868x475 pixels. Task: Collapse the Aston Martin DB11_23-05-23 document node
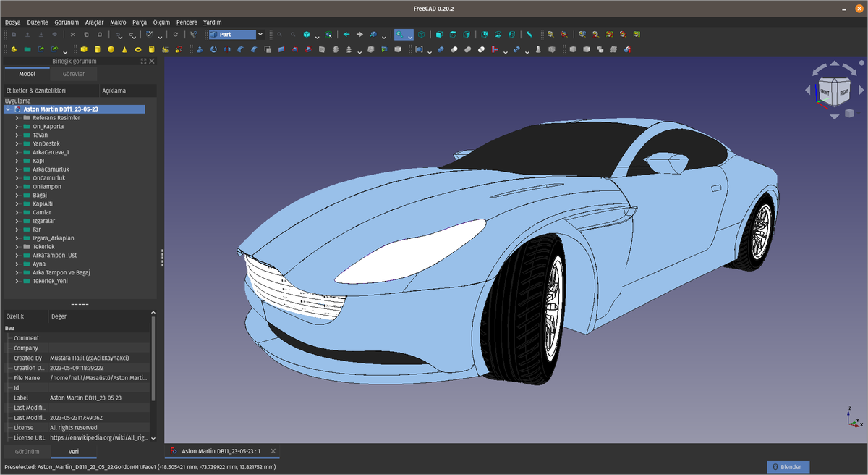tap(7, 109)
